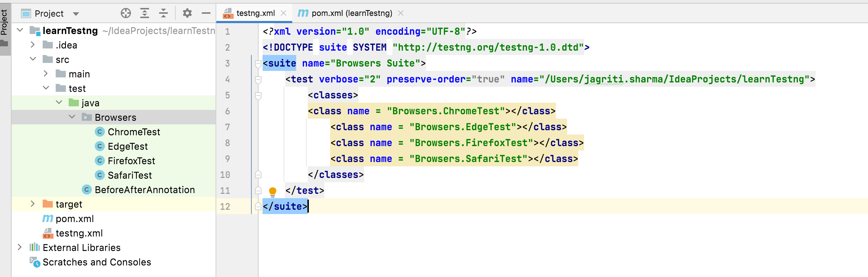
Task: Collapse the Browsers package
Action: 72,117
